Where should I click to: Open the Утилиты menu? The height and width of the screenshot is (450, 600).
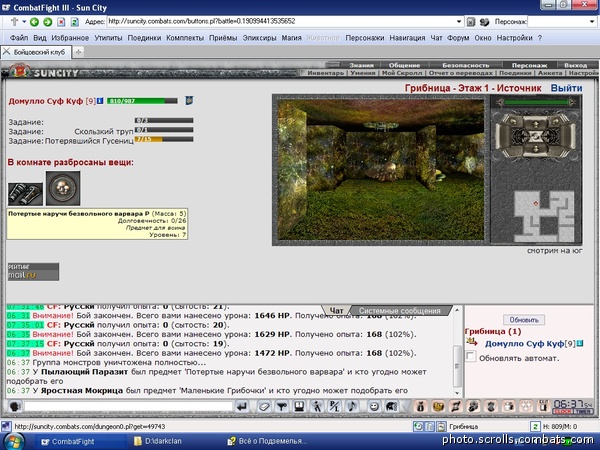[108, 38]
